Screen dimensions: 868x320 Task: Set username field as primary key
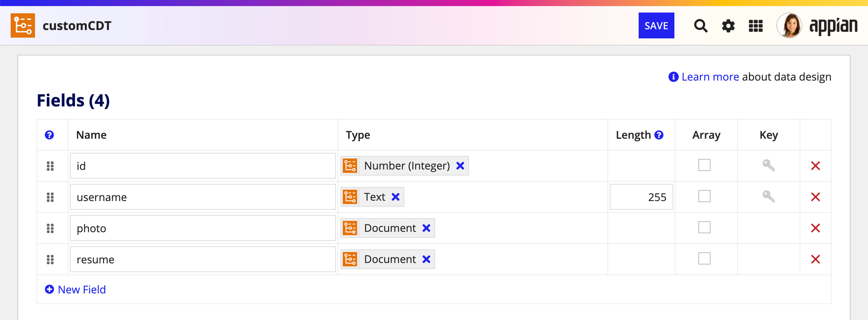769,196
